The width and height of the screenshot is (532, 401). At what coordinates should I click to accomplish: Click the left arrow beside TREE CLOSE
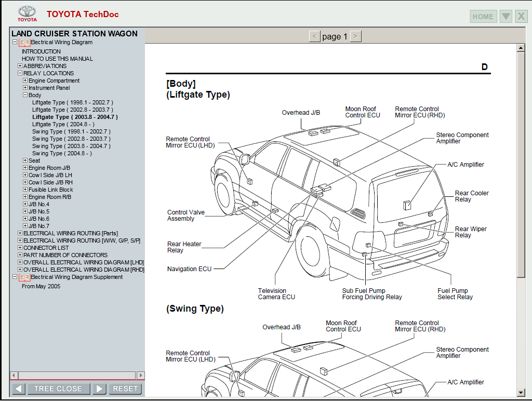click(19, 389)
